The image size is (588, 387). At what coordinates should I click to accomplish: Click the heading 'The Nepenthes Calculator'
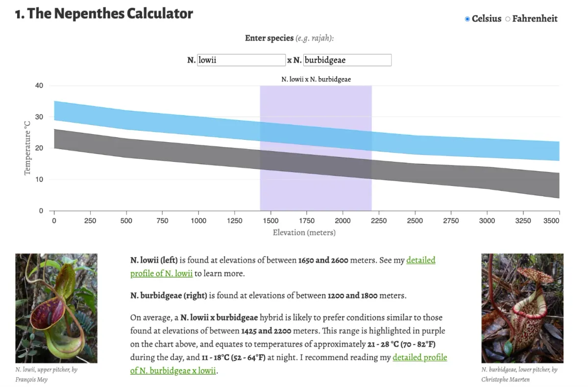tap(103, 13)
